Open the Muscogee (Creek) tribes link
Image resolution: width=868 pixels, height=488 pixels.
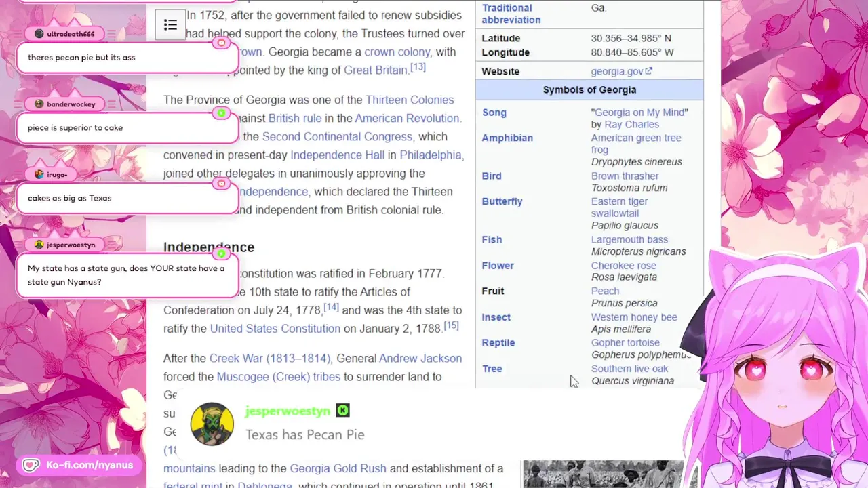point(279,376)
